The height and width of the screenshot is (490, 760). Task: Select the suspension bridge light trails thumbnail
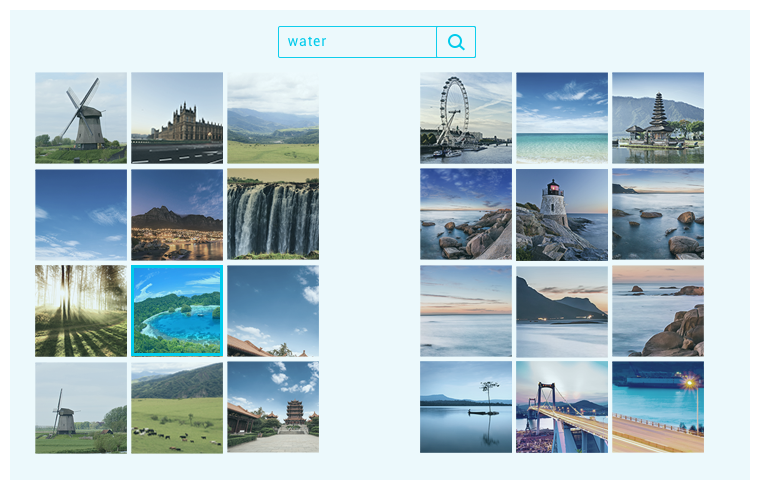[562, 407]
